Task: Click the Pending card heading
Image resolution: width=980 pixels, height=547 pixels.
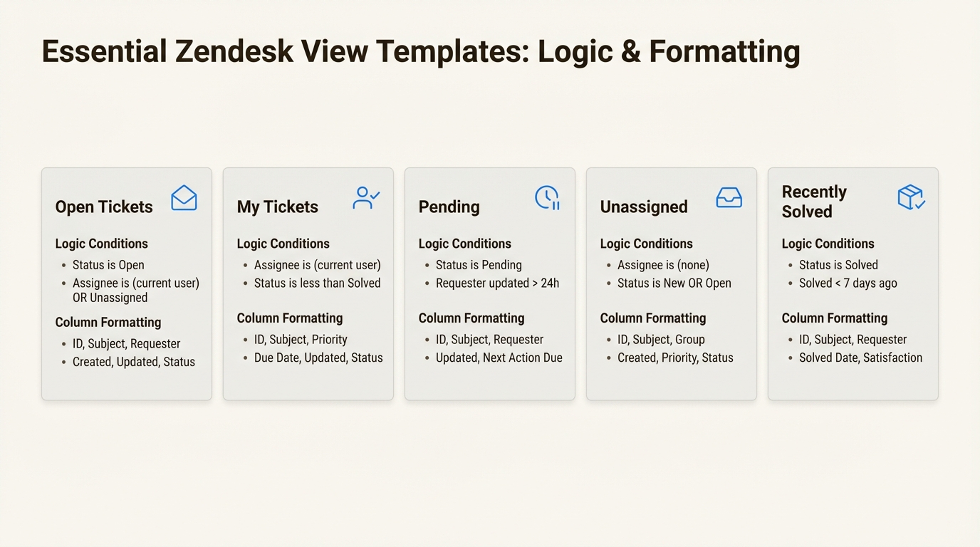Action: pos(449,207)
